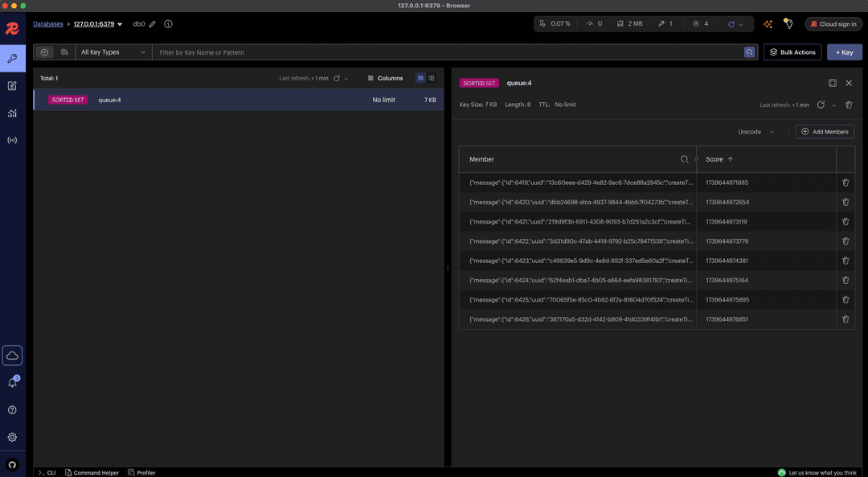Click the TTL 'No limit' value in details
868x477 pixels.
565,105
